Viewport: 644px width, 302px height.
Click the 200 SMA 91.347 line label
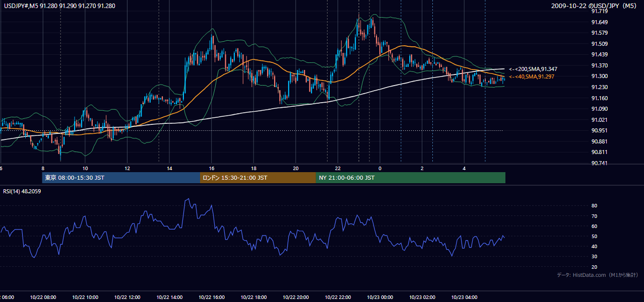click(x=533, y=69)
